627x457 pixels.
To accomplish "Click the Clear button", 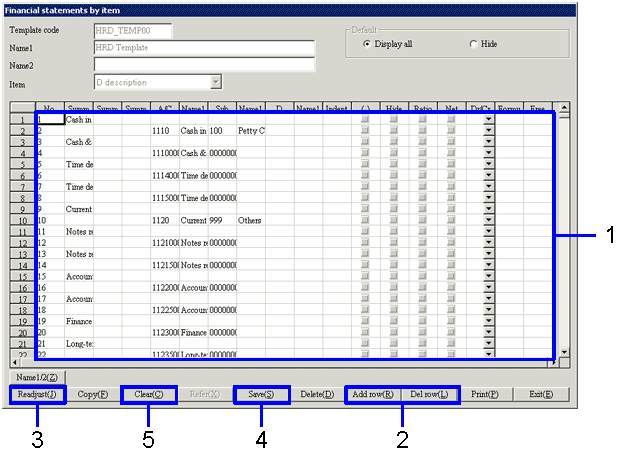I will tap(148, 394).
